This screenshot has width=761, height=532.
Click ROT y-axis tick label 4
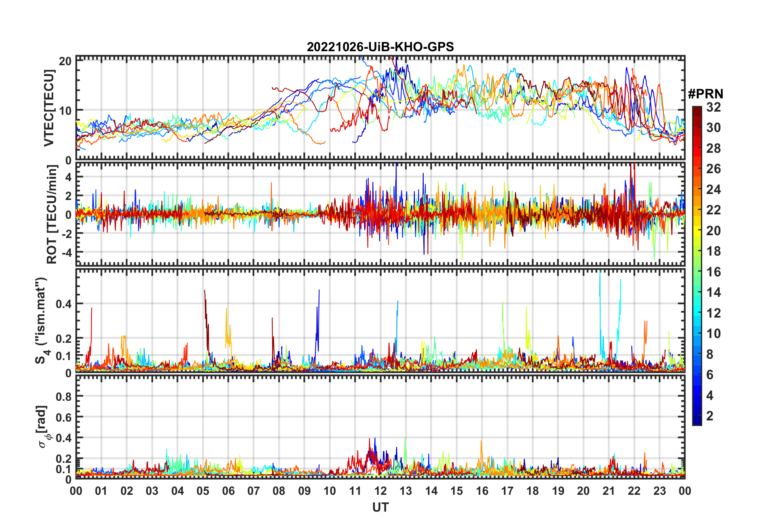pos(69,177)
